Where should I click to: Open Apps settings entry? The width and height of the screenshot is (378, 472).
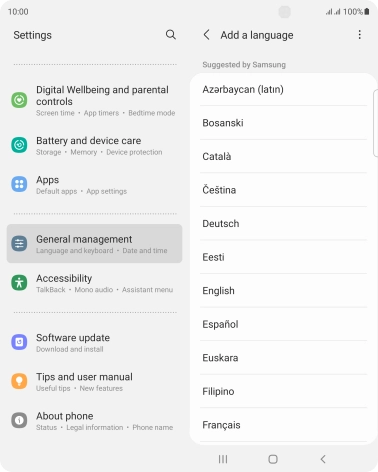[x=94, y=184]
